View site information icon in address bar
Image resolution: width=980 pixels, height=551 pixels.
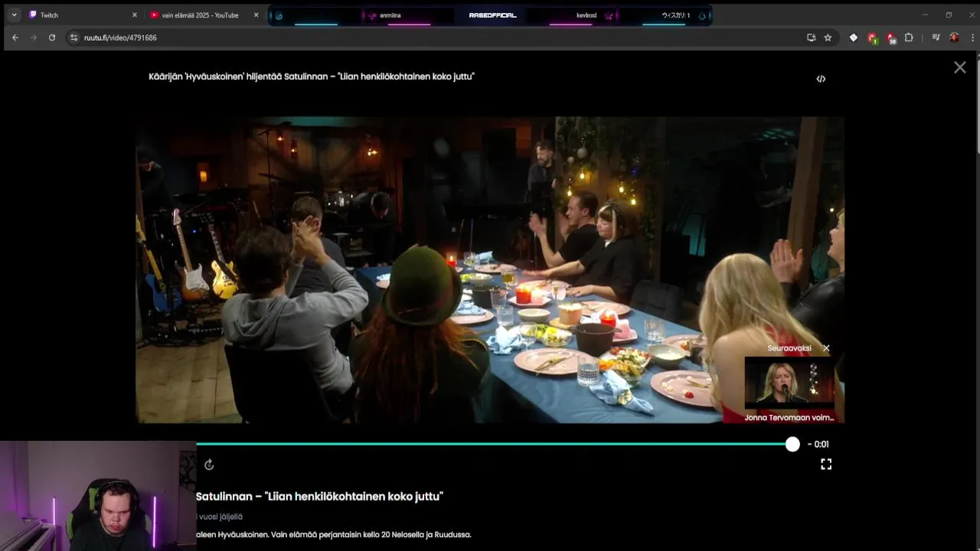(73, 37)
